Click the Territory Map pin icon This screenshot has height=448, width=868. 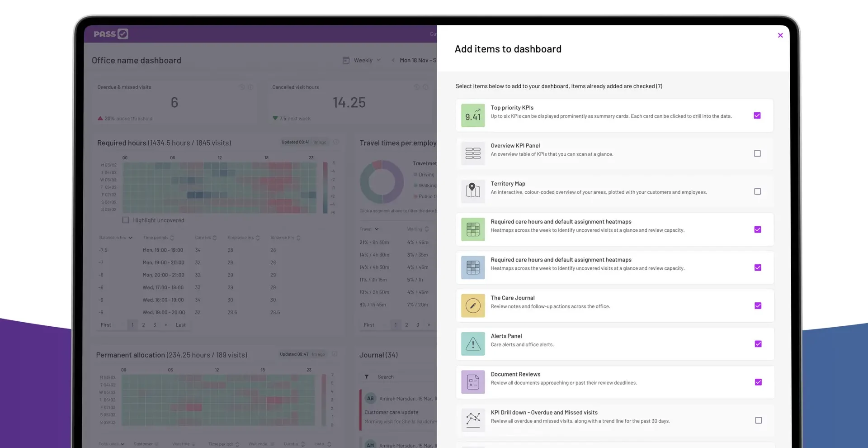(x=473, y=191)
